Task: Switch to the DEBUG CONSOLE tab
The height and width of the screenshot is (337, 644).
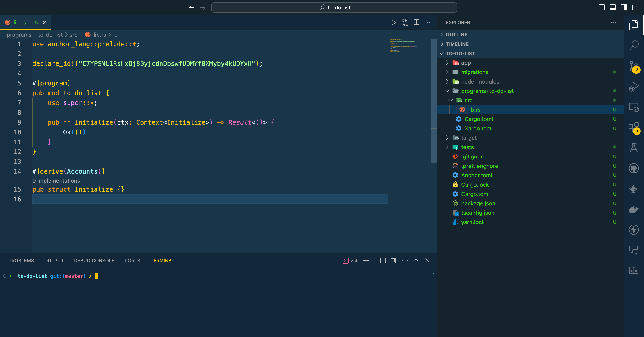Action: click(94, 261)
